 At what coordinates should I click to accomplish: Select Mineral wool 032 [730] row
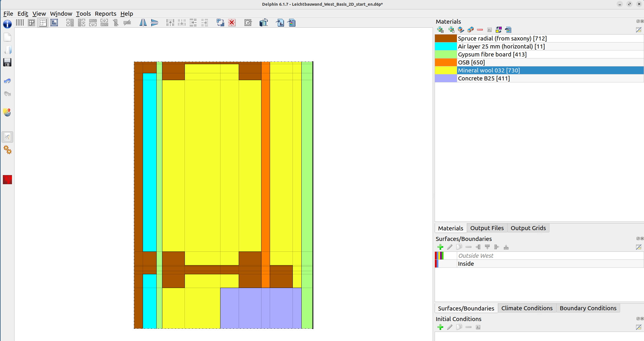point(539,70)
